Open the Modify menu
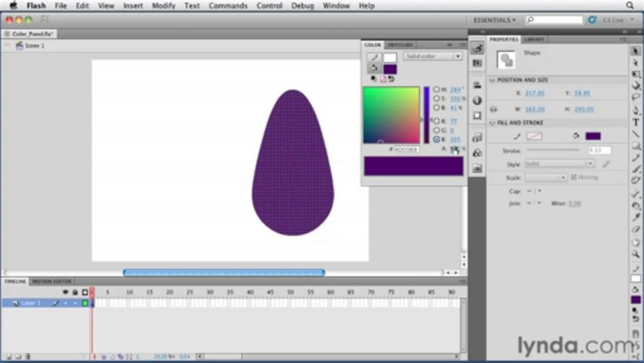The width and height of the screenshot is (644, 363). [164, 6]
